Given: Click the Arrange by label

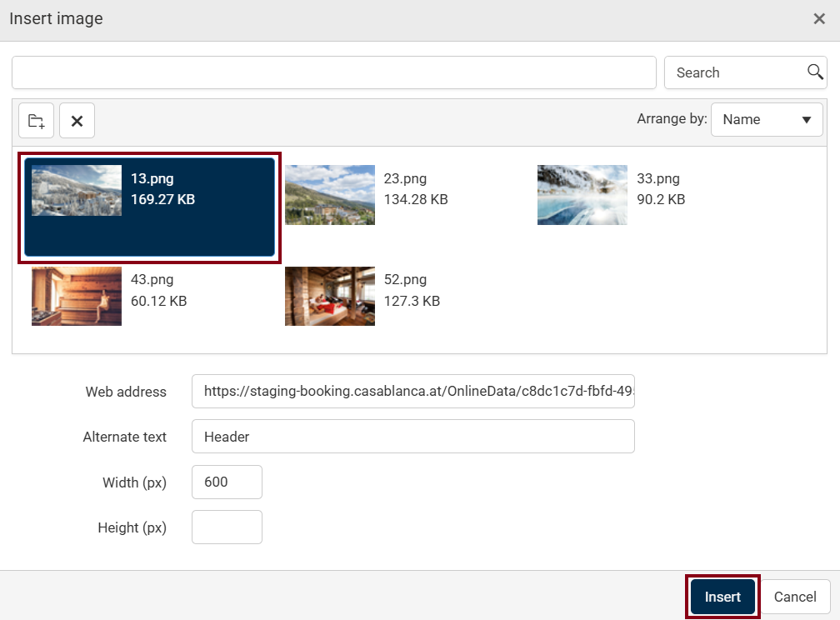Looking at the screenshot, I should tap(672, 119).
